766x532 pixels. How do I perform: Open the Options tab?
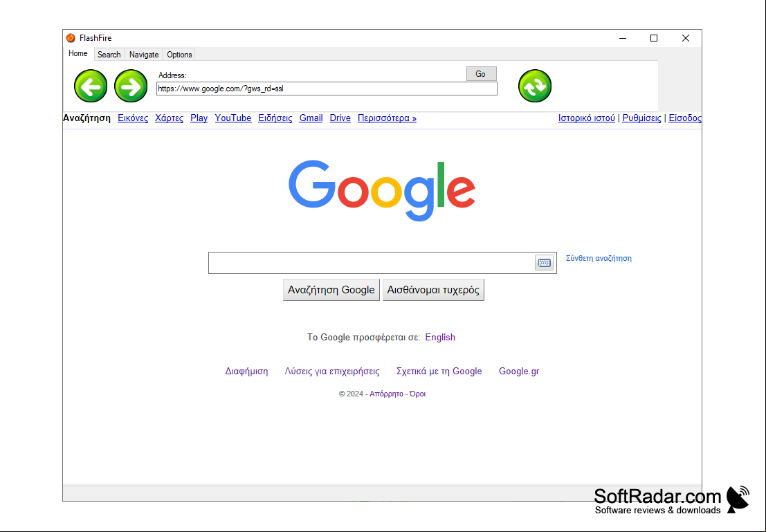pos(179,55)
